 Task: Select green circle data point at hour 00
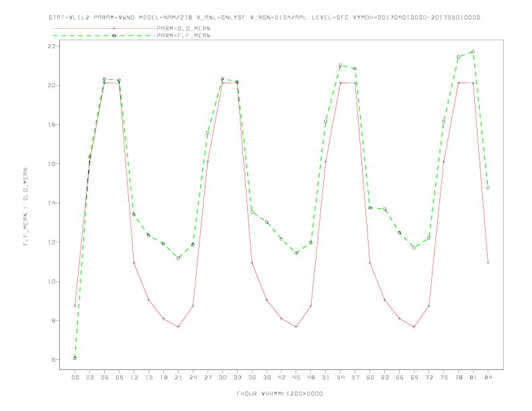[75, 358]
